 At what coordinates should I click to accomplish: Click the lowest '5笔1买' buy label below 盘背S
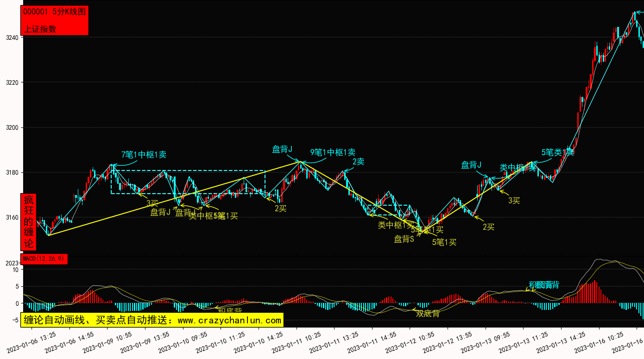click(444, 242)
